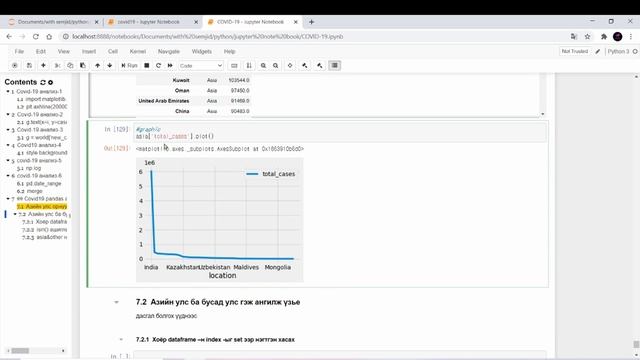Open the cell type dropdown showing Code
This screenshot has height=360, width=640.
click(201, 65)
